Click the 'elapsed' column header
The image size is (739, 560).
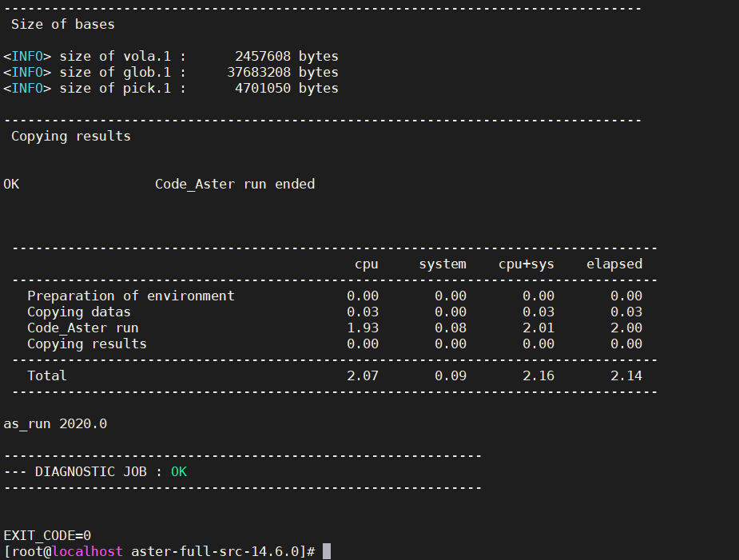coord(614,264)
